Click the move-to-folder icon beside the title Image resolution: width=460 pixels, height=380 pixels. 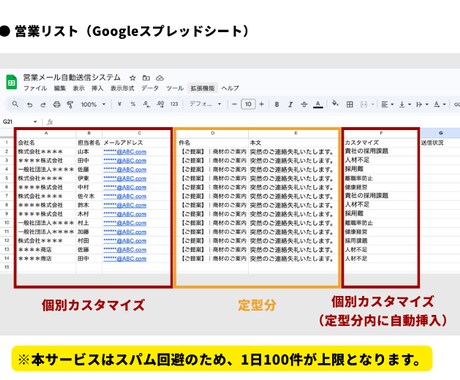[146, 78]
